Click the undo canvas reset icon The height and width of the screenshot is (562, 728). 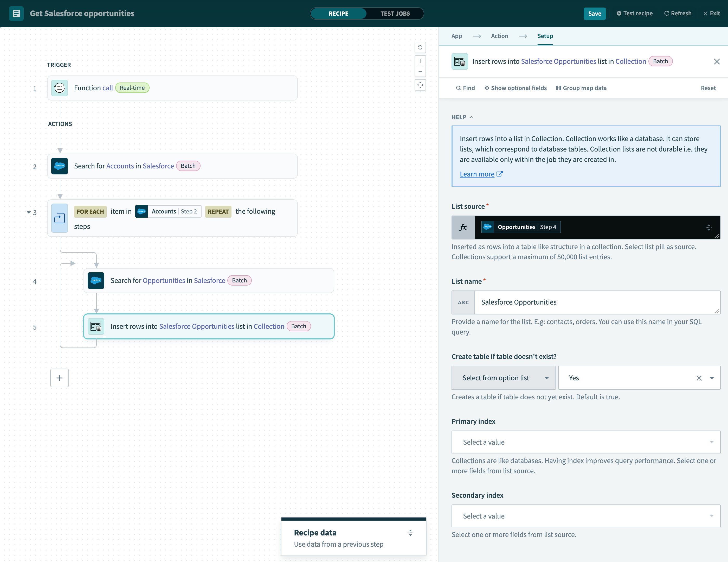coord(420,47)
